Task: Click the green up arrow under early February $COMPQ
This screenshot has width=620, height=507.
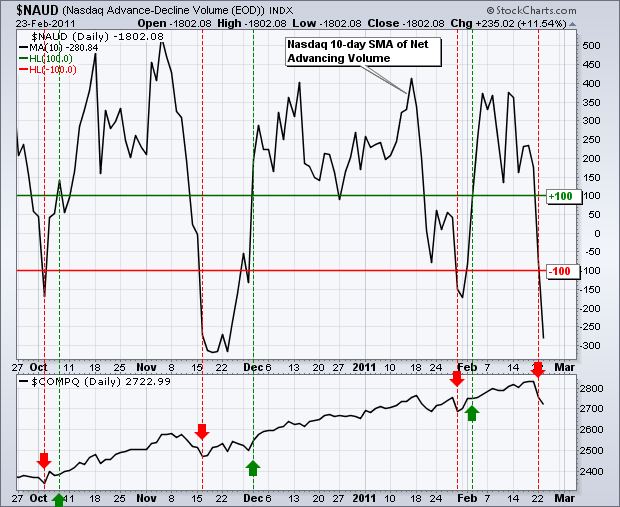Action: pyautogui.click(x=472, y=413)
